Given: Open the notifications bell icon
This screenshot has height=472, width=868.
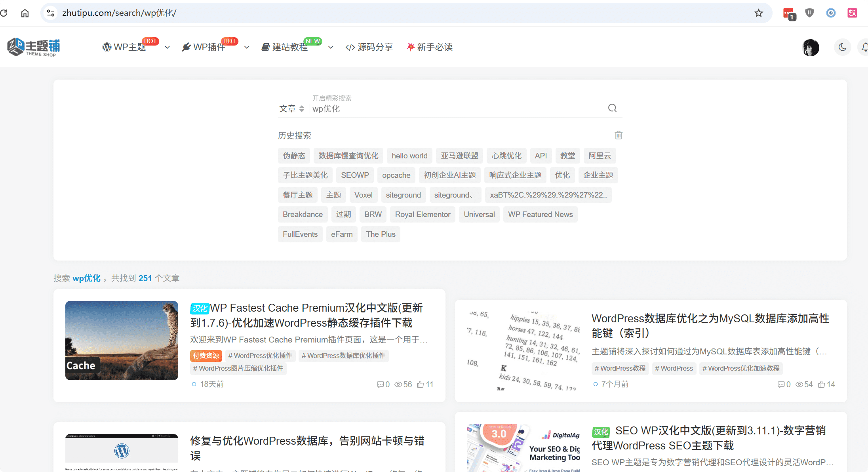Looking at the screenshot, I should [x=864, y=48].
